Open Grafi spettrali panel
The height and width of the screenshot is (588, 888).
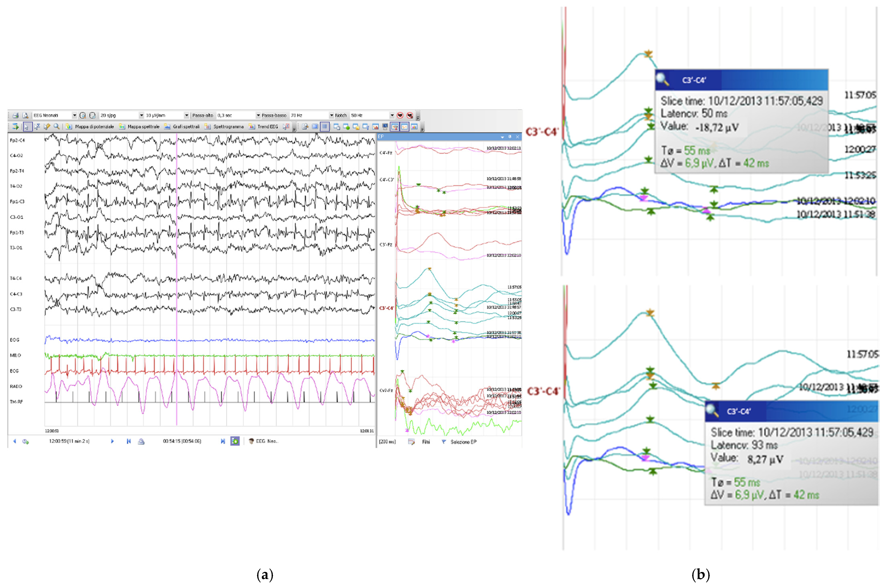pos(182,127)
